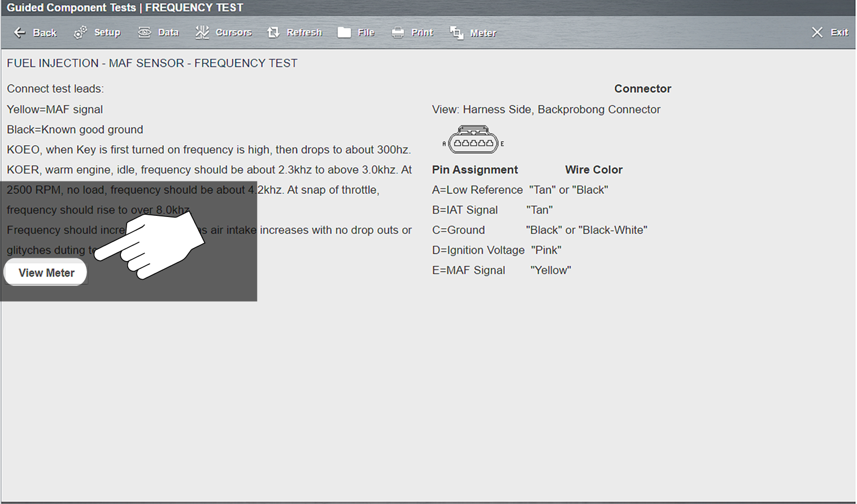This screenshot has width=857, height=504.
Task: Click the "Wire Color" column heading
Action: click(593, 170)
